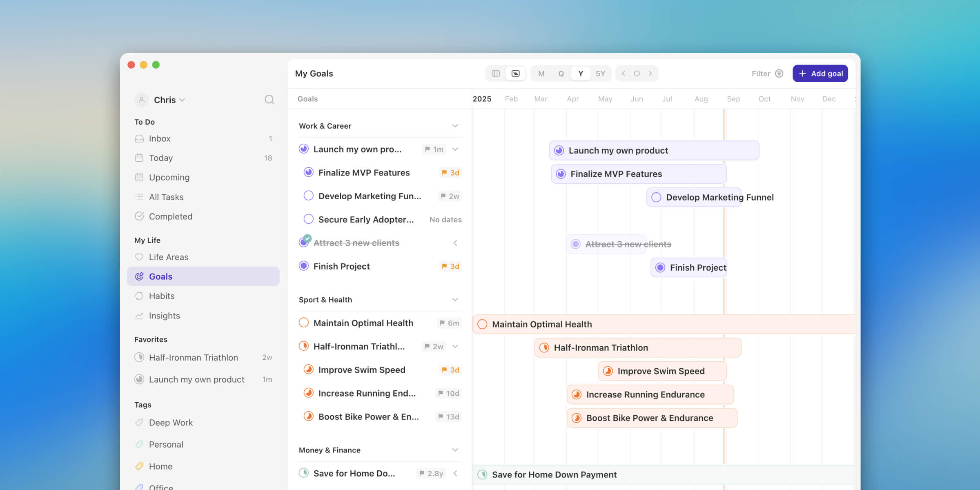980x490 pixels.
Task: Go to next time period arrow
Action: (x=650, y=73)
